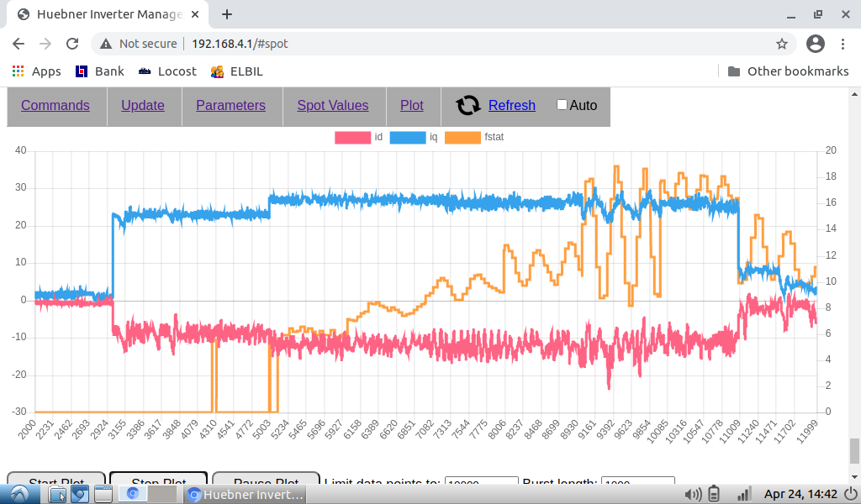Click the Refresh link
Viewport: 861px width, 504px height.
[x=511, y=106]
